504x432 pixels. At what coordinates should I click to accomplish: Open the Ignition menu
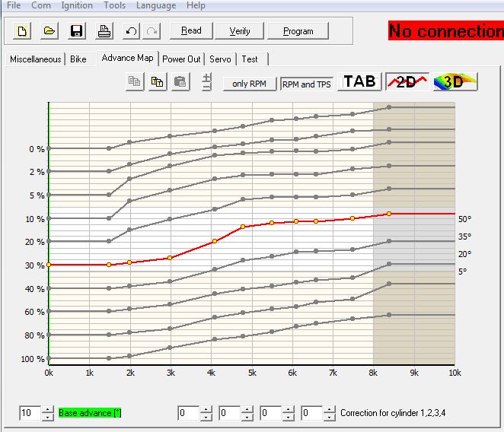tap(77, 5)
